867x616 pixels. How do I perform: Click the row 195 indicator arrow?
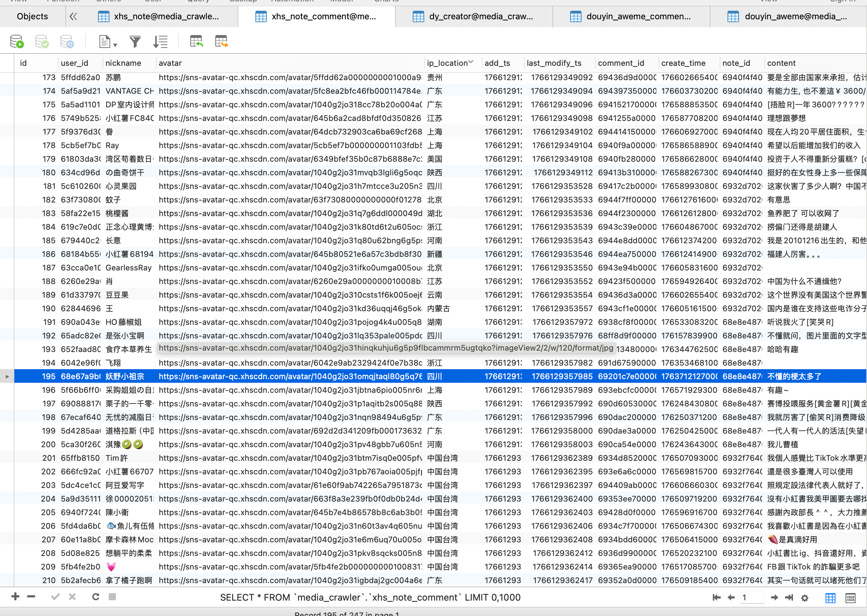[x=7, y=377]
